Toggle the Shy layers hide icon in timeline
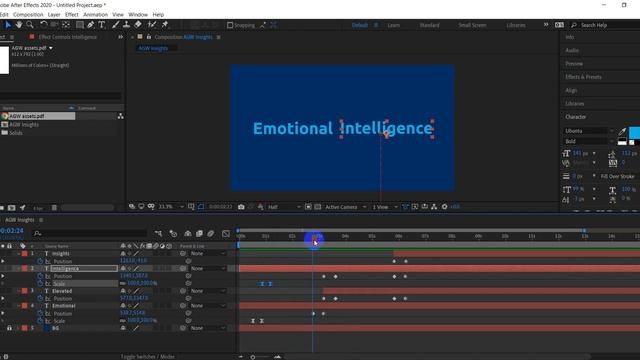 [188, 233]
